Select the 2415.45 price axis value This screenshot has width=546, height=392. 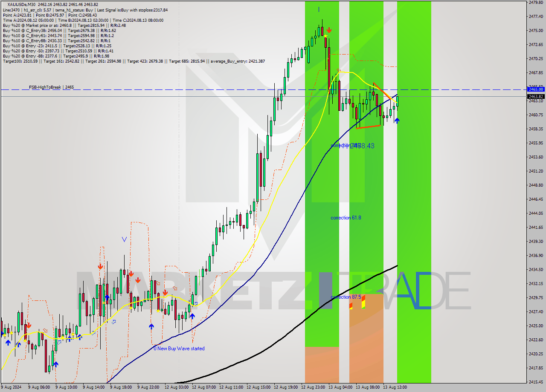point(536,382)
